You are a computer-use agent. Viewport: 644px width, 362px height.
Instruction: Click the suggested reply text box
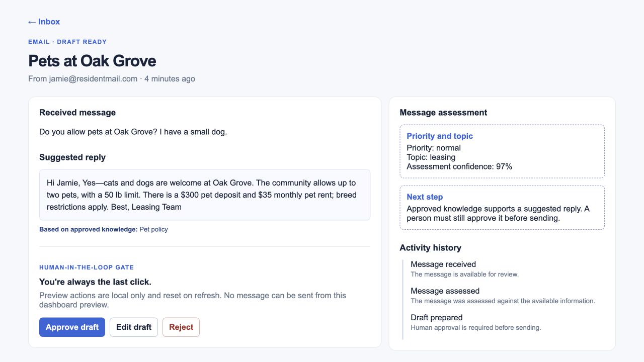205,195
